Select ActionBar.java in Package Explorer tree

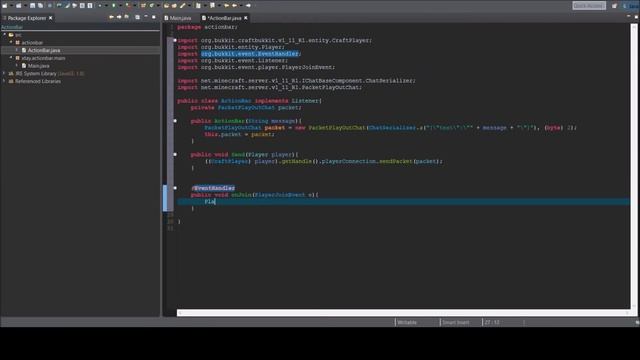tap(44, 50)
